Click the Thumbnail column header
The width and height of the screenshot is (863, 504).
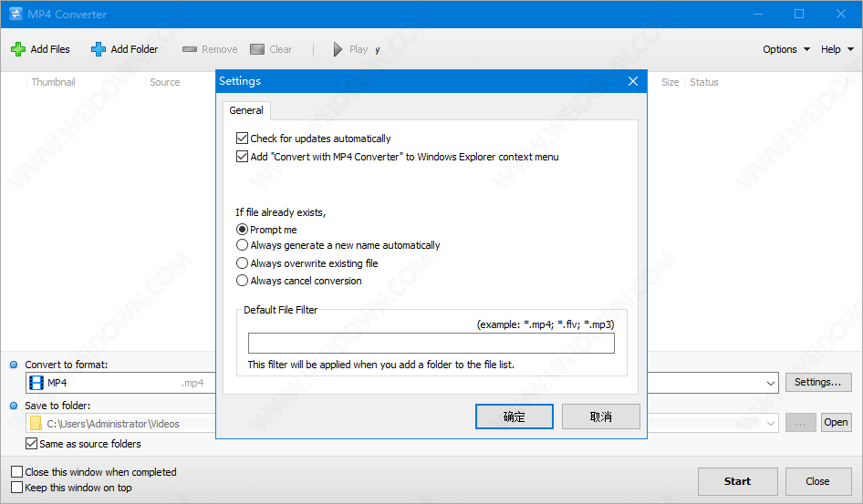coord(54,82)
